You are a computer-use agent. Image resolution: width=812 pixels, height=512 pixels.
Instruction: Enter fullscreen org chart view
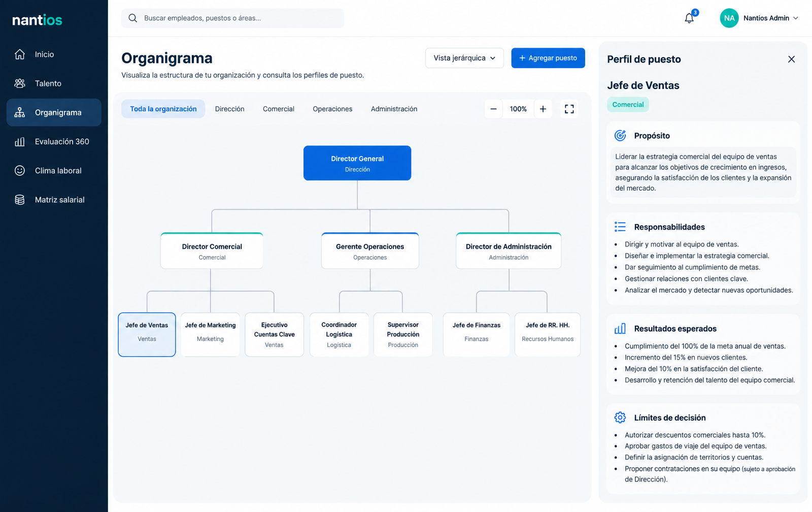coord(569,109)
